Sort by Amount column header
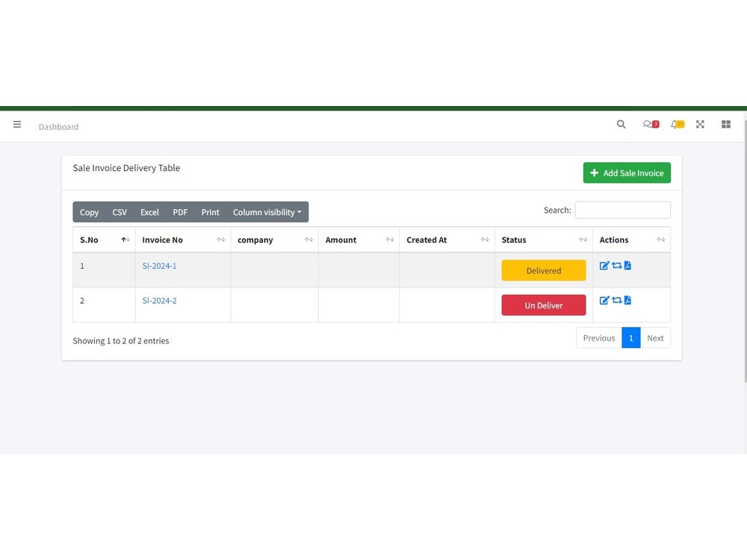The width and height of the screenshot is (747, 560). click(x=359, y=240)
